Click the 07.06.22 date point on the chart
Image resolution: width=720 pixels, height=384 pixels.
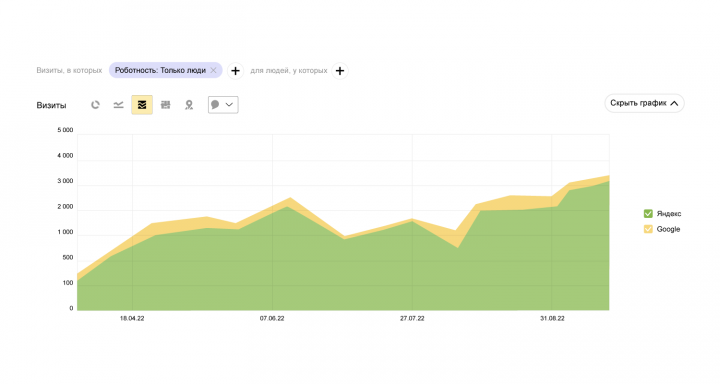point(272,318)
